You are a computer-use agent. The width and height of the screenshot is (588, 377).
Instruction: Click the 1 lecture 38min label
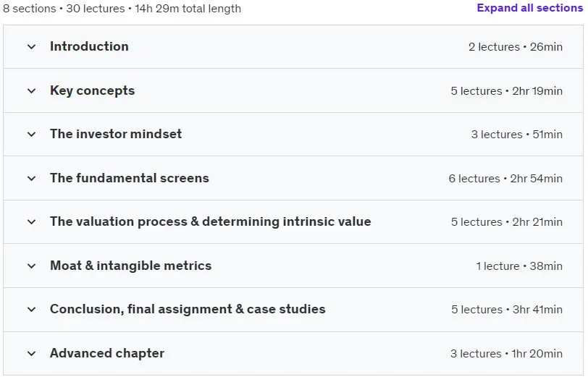(x=519, y=266)
